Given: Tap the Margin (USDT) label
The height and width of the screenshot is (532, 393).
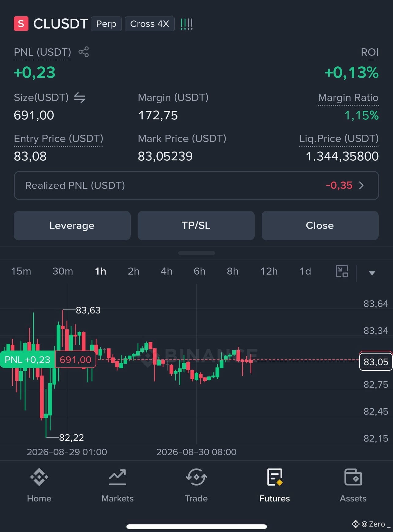Looking at the screenshot, I should point(173,98).
